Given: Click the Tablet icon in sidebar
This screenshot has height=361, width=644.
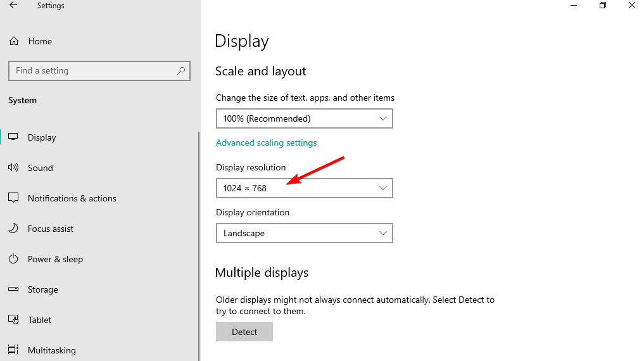Looking at the screenshot, I should (13, 320).
